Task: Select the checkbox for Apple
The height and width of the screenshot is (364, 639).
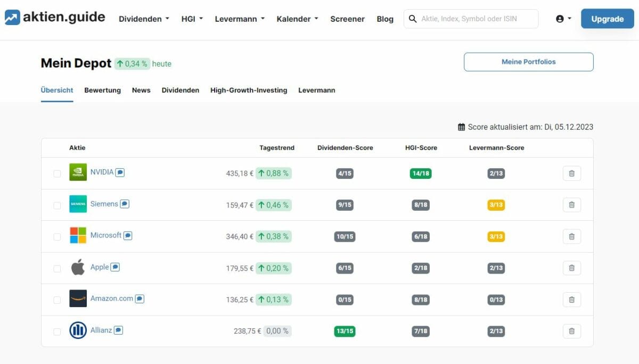Action: click(x=57, y=268)
